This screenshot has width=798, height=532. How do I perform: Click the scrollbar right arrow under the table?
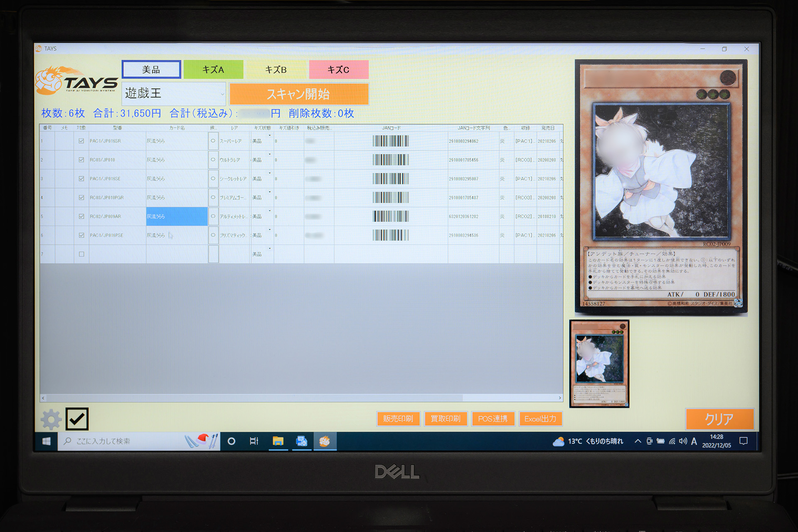pos(560,398)
